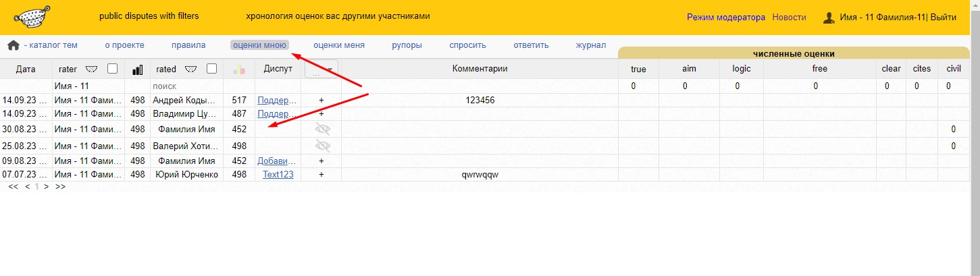Screen dimensions: 980x276
Task: Select the Владимир Цу… rated cell
Action: click(x=186, y=113)
